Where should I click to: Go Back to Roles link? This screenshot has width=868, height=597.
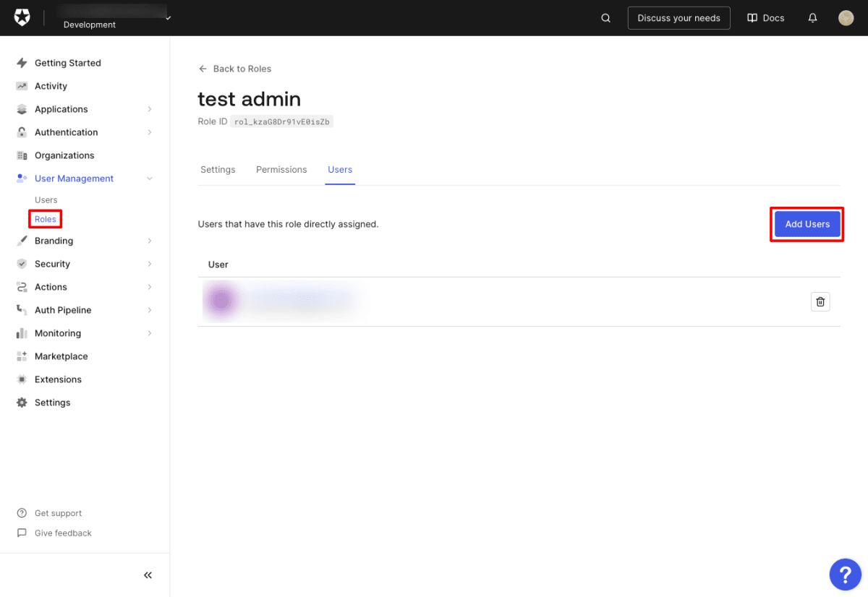(x=235, y=69)
